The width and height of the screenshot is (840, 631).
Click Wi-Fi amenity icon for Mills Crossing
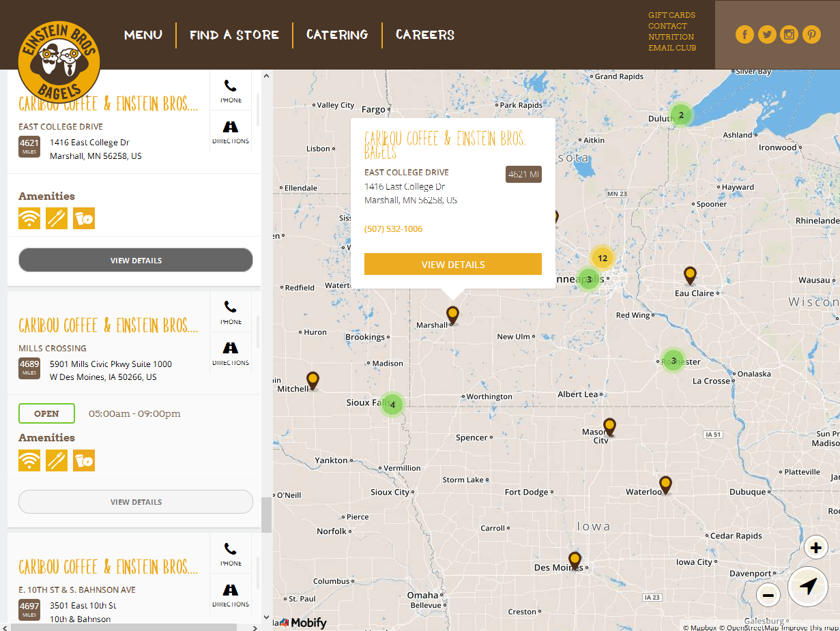pyautogui.click(x=29, y=460)
